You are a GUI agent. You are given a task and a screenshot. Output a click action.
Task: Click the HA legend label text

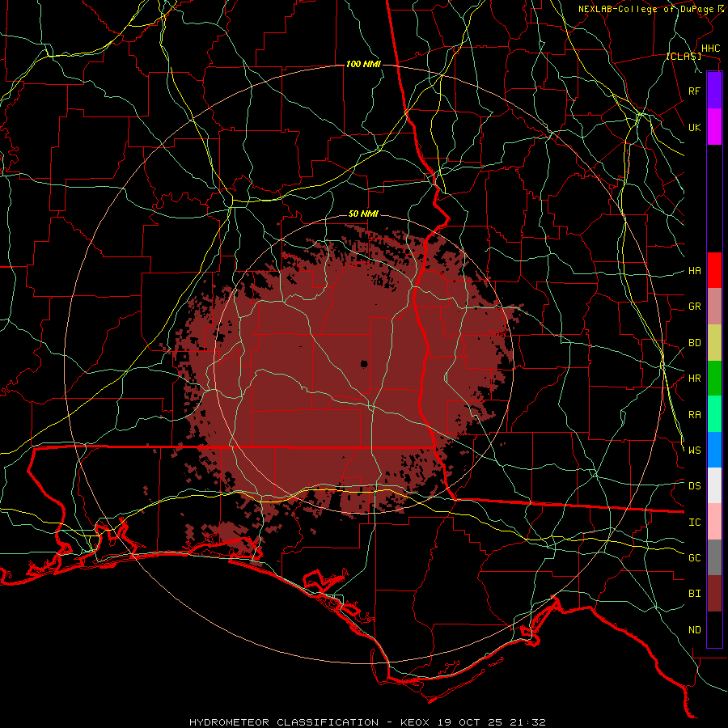pyautogui.click(x=694, y=270)
